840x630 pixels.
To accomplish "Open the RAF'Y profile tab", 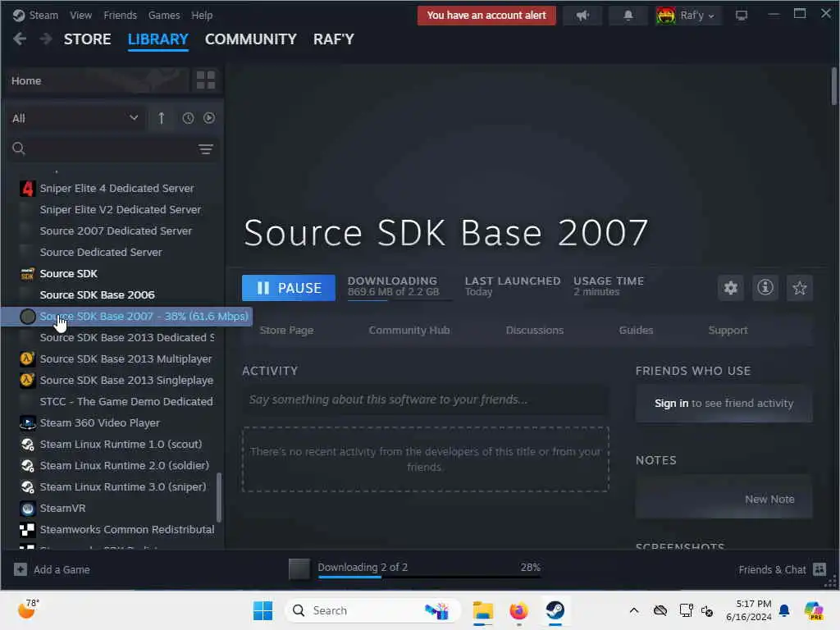I will coord(334,39).
